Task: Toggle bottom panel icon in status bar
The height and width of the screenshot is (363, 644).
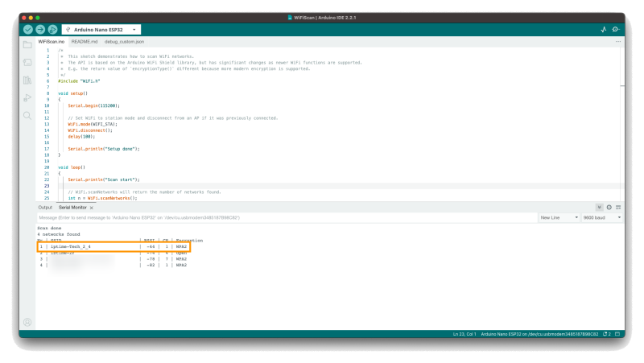Action: point(617,334)
